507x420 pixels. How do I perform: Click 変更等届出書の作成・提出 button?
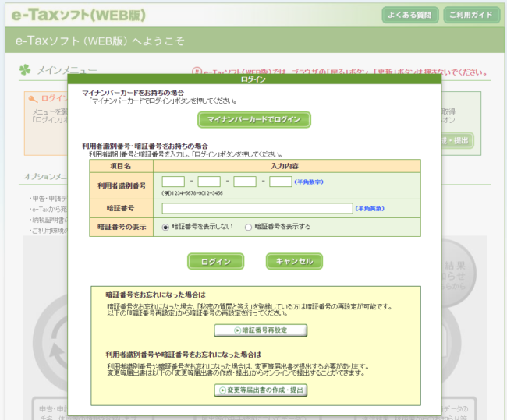point(261,390)
